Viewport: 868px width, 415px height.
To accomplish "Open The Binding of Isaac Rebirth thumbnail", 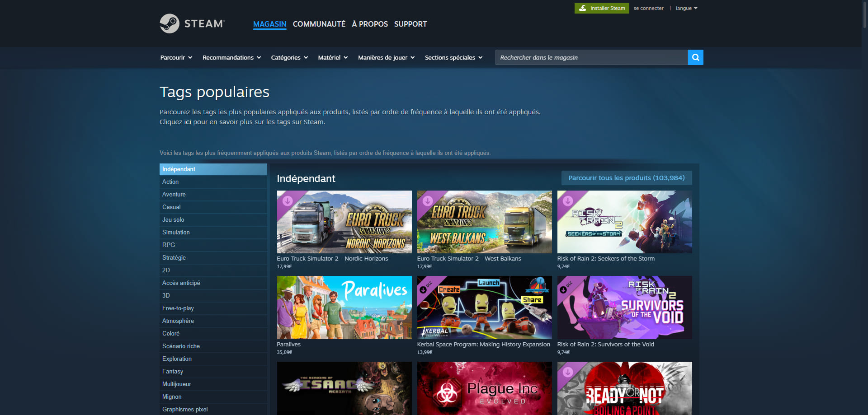I will click(x=344, y=388).
